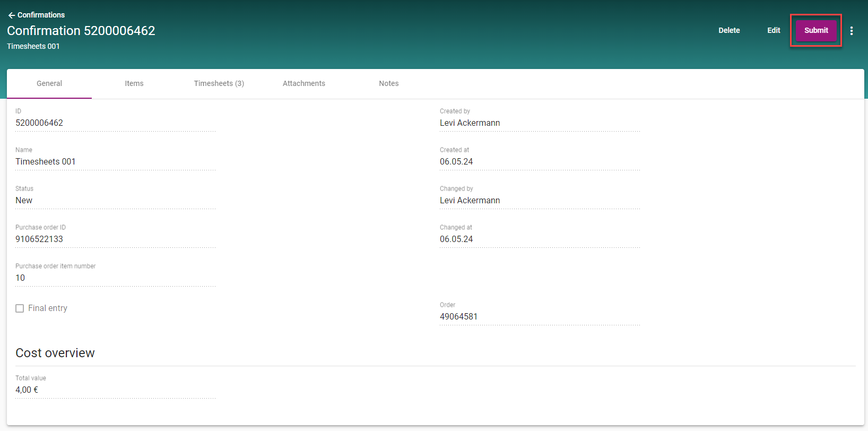Click the Confirmations breadcrumb link
868x431 pixels.
point(41,15)
